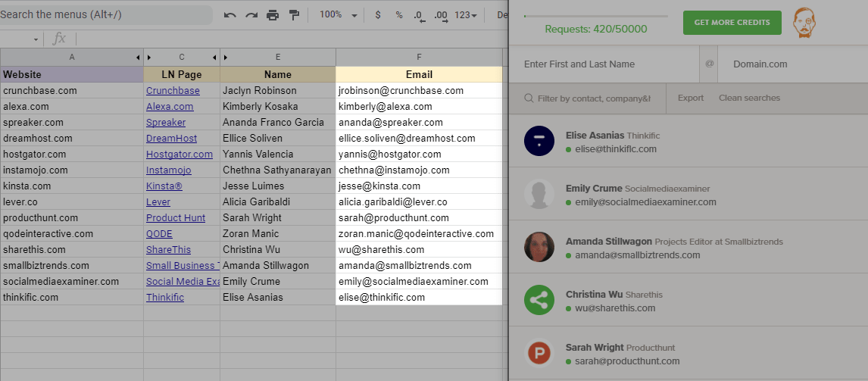Select cell jrobinson@crunchbase.com

click(419, 90)
